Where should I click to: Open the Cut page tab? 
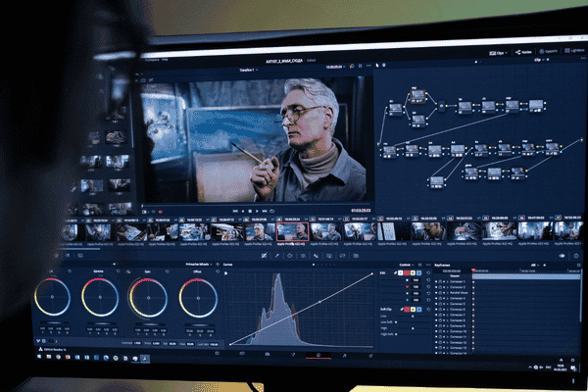click(242, 354)
